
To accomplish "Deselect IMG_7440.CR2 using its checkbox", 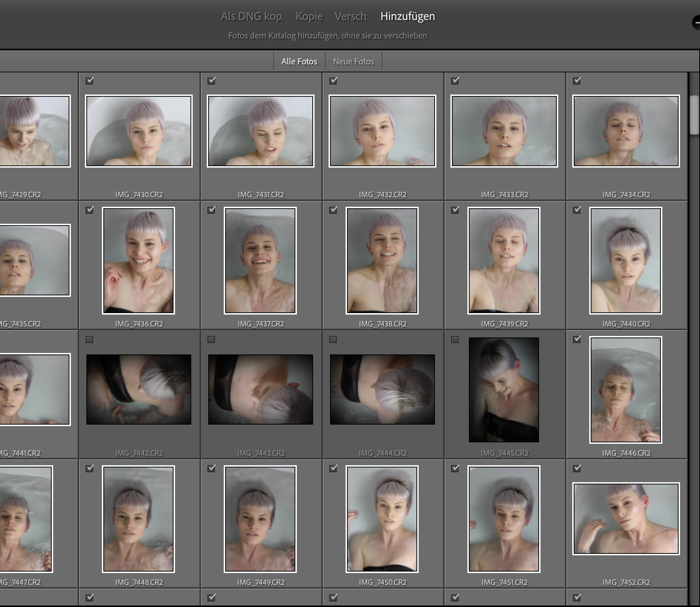I will click(577, 210).
